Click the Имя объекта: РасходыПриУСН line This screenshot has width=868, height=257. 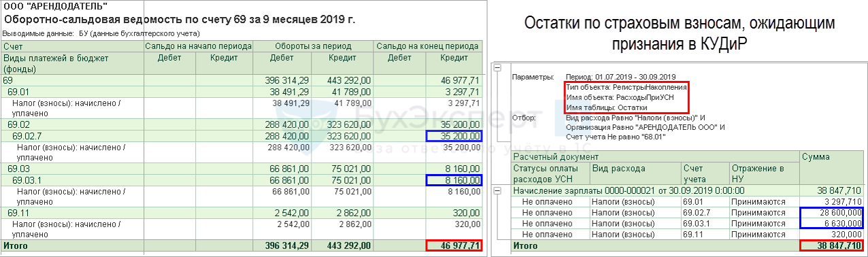pyautogui.click(x=620, y=98)
